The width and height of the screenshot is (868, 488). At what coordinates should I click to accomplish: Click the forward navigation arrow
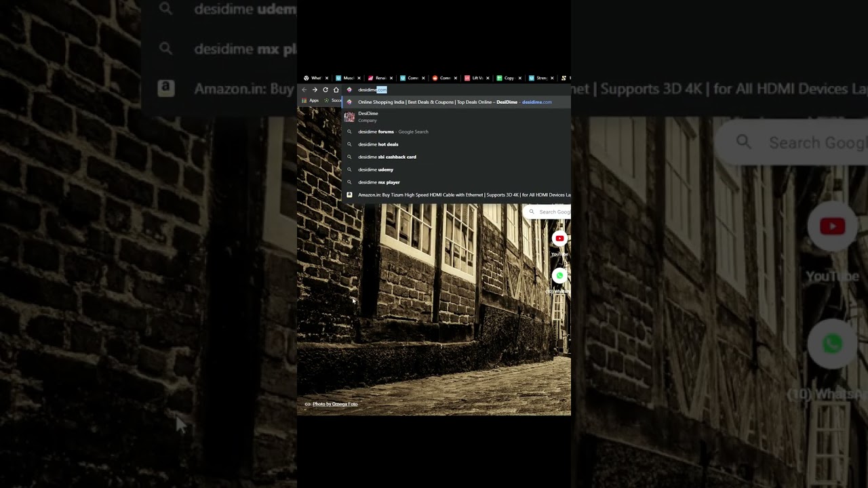tap(315, 89)
